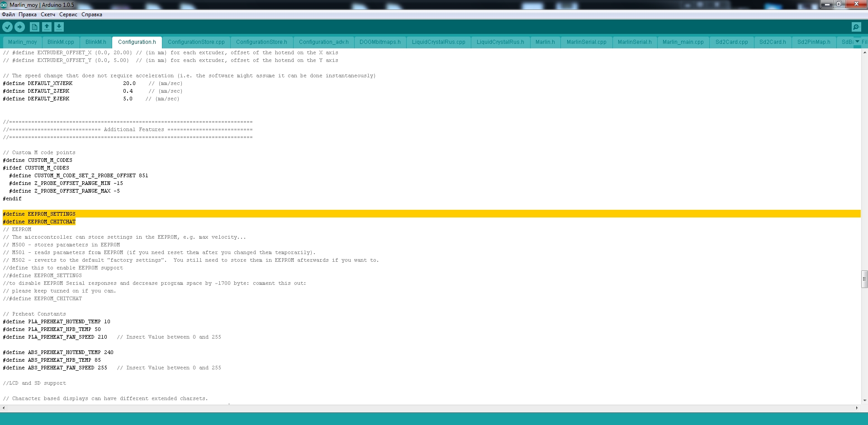Click the vertical scrollbar up arrow
The image size is (868, 425).
pos(864,52)
